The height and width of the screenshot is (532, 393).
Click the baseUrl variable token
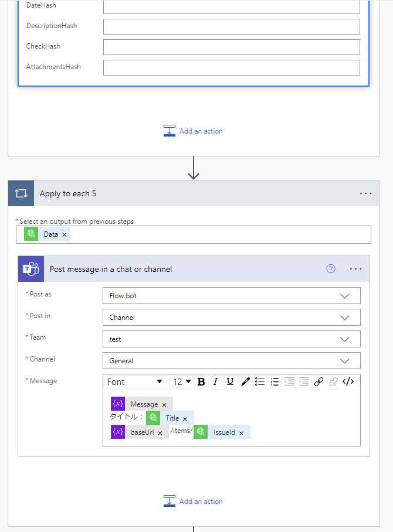pos(140,432)
